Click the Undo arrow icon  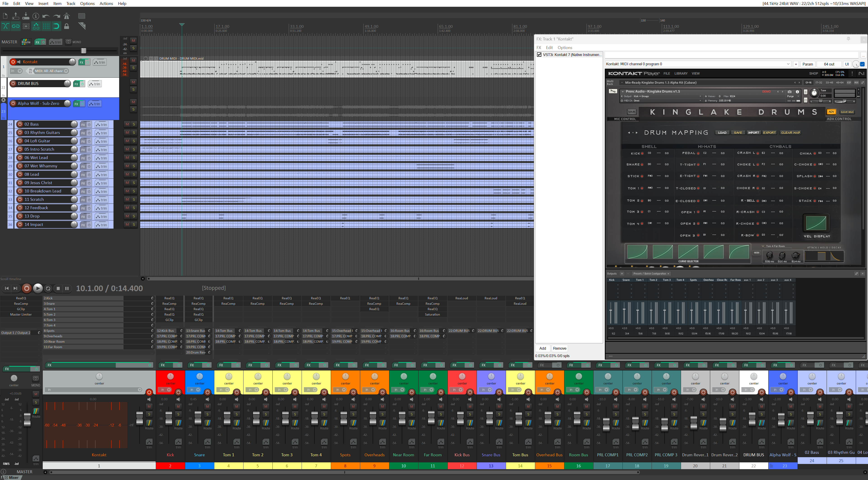click(46, 16)
